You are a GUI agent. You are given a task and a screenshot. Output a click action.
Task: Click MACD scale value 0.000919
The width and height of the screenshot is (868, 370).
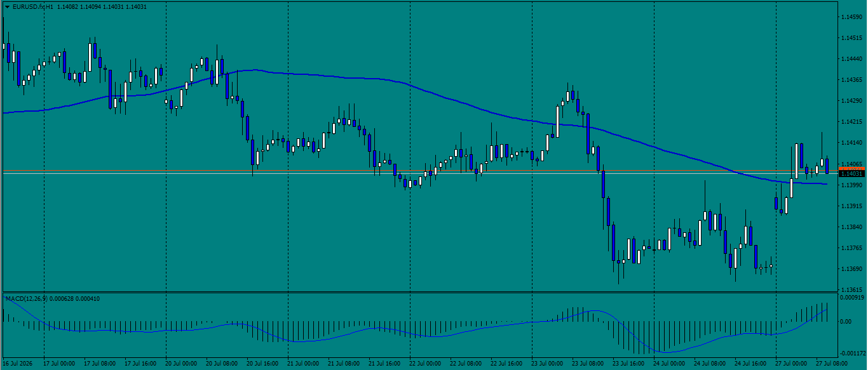(x=851, y=297)
